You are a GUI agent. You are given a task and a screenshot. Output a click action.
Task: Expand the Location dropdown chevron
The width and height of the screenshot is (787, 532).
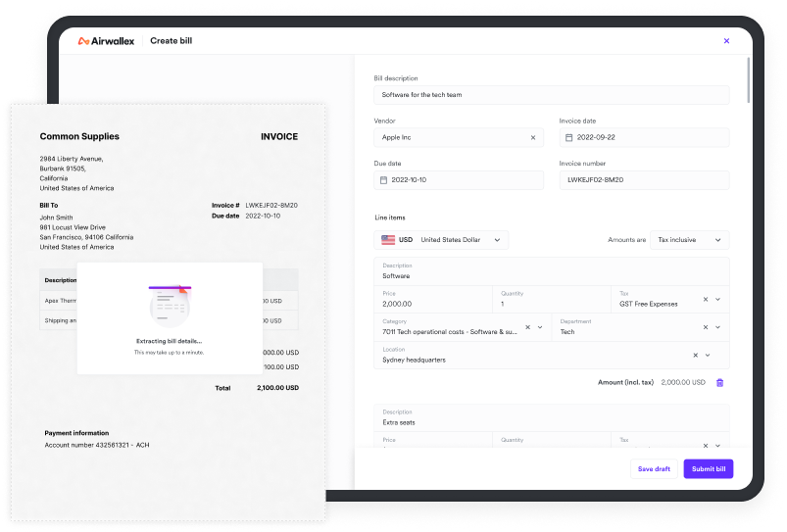click(x=709, y=355)
